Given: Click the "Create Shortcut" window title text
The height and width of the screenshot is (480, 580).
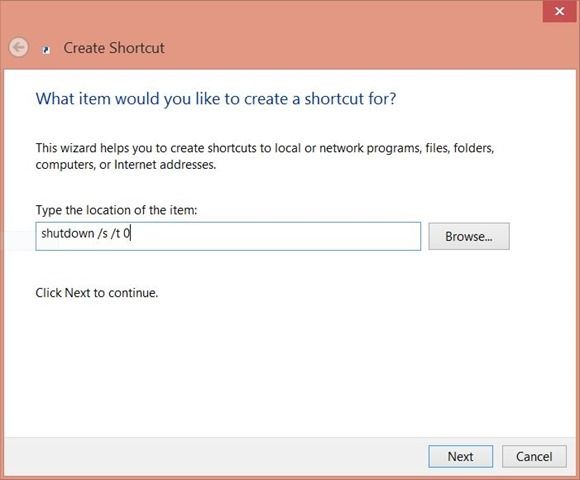Looking at the screenshot, I should pos(114,48).
